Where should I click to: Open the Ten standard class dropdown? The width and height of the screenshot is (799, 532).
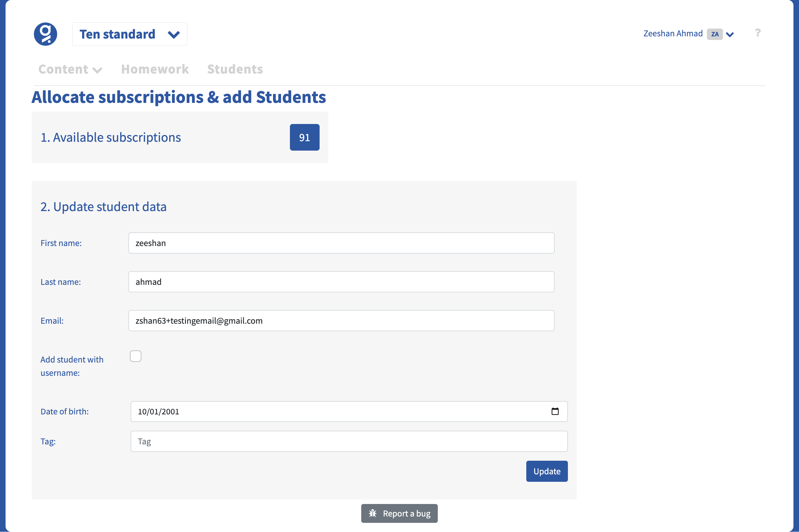pyautogui.click(x=130, y=34)
